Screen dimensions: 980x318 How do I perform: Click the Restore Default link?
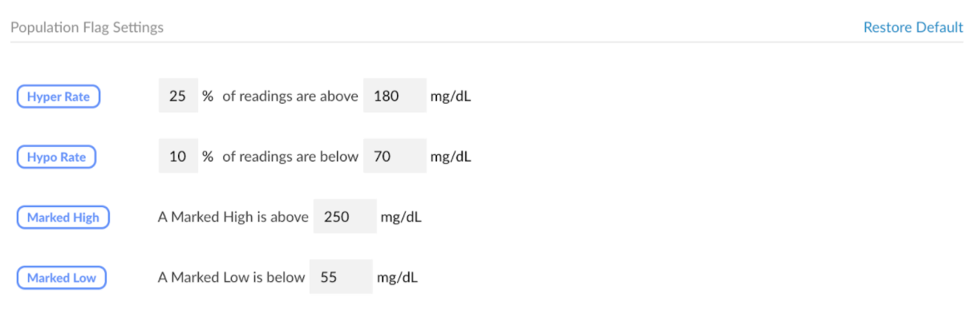point(913,27)
